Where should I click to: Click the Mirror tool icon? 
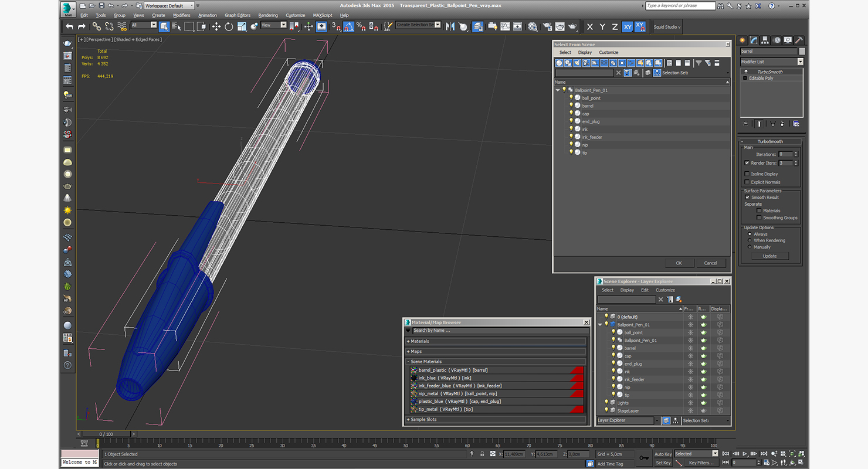tap(450, 26)
